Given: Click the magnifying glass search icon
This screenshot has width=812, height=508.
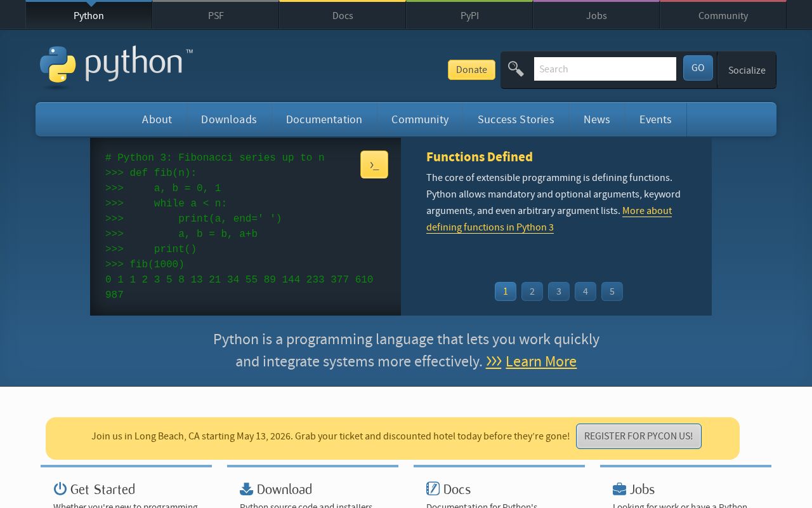Looking at the screenshot, I should 516,69.
